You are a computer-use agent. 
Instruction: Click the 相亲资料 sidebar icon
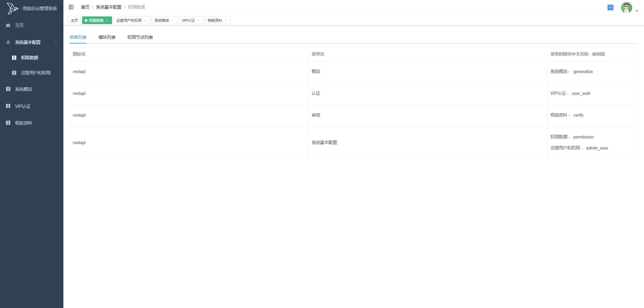(8, 123)
